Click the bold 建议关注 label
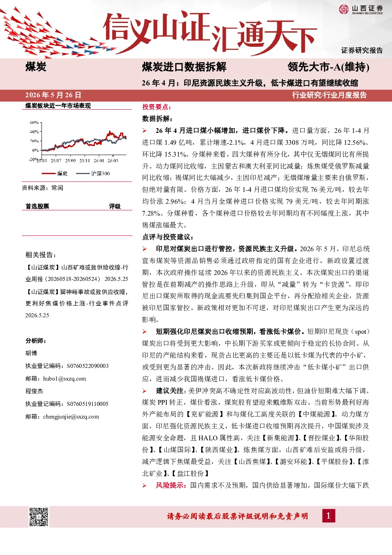The height and width of the screenshot is (555, 392). (170, 391)
